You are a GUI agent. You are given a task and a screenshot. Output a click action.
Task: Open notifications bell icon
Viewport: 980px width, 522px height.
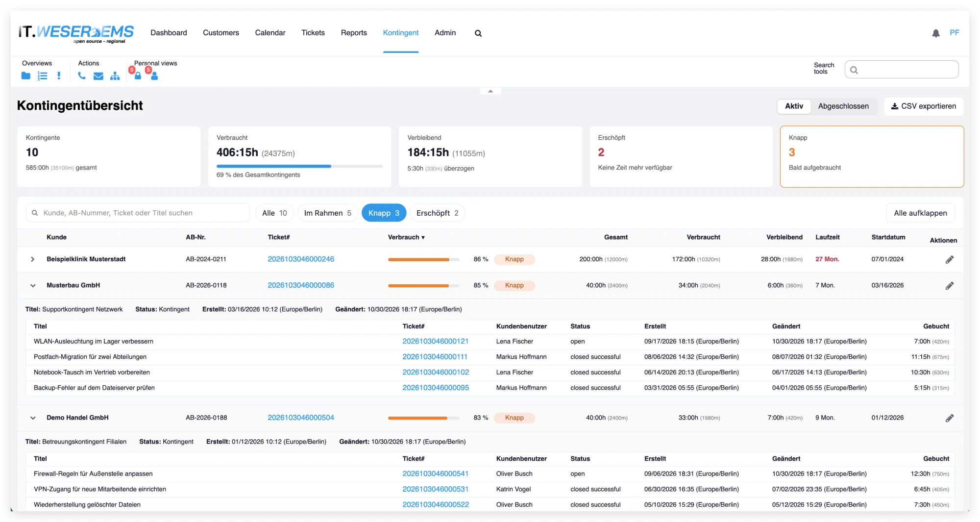[936, 33]
